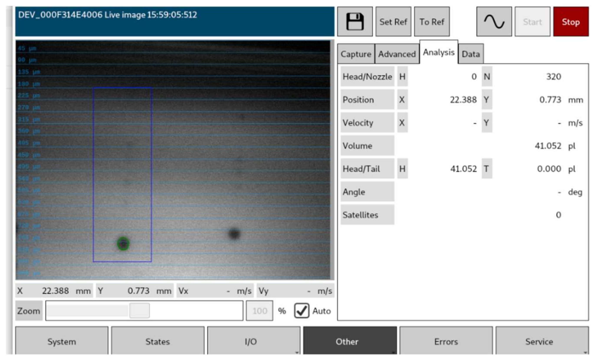
Task: Click the sine waveform icon button
Action: (494, 22)
